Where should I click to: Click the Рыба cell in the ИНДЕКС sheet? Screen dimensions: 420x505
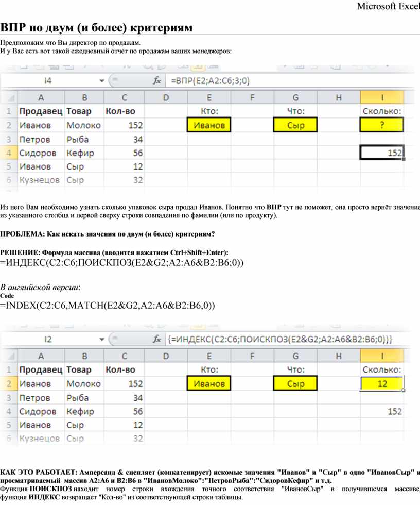84,398
